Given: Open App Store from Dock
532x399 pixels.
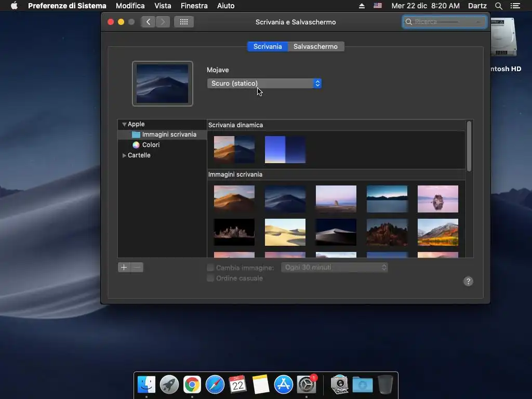Looking at the screenshot, I should pos(283,385).
